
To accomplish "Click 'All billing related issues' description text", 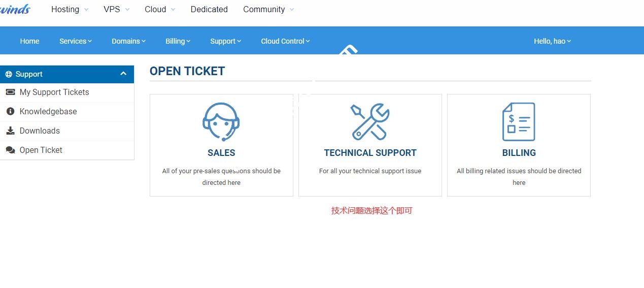I will click(x=519, y=177).
